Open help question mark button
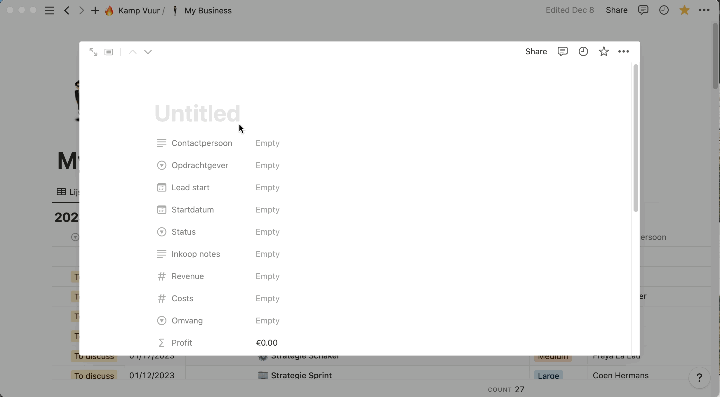Image resolution: width=720 pixels, height=397 pixels. 699,377
